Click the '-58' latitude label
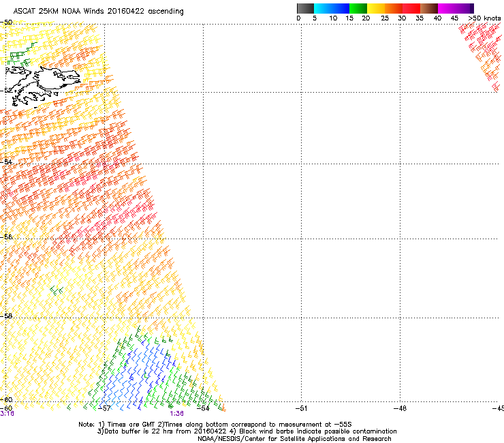 (6, 316)
